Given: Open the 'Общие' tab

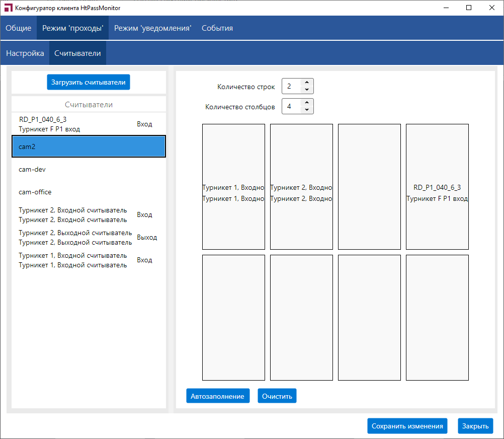Looking at the screenshot, I should 18,28.
